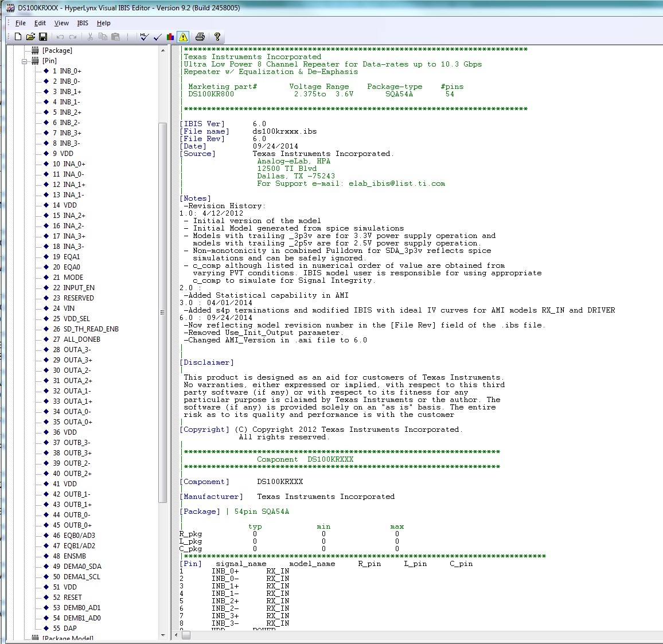Select pin 22 INPUT_EN in the tree
Image resolution: width=663 pixels, height=644 pixels.
coord(73,287)
